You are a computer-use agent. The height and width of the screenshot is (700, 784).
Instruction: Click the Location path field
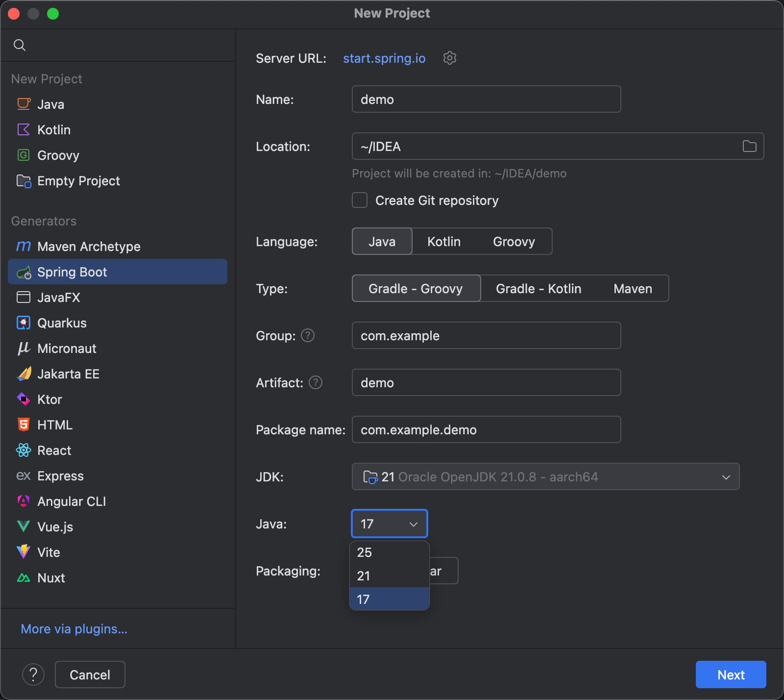click(558, 146)
